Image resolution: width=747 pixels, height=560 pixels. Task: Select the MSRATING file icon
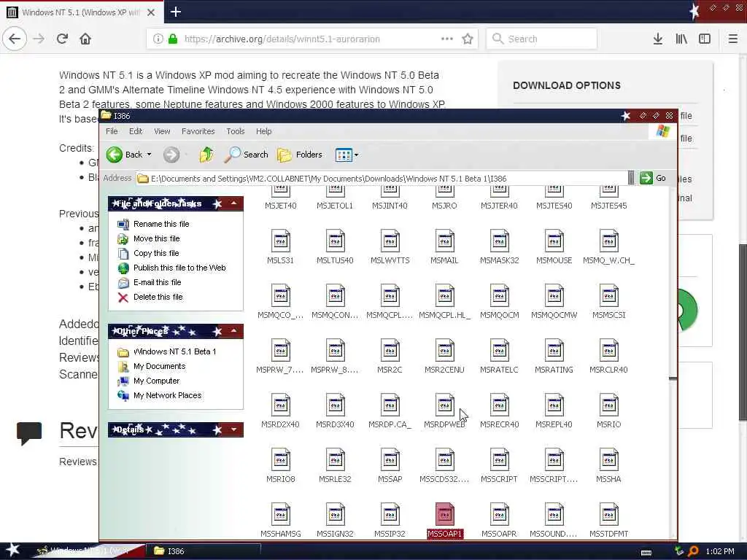[x=554, y=351]
